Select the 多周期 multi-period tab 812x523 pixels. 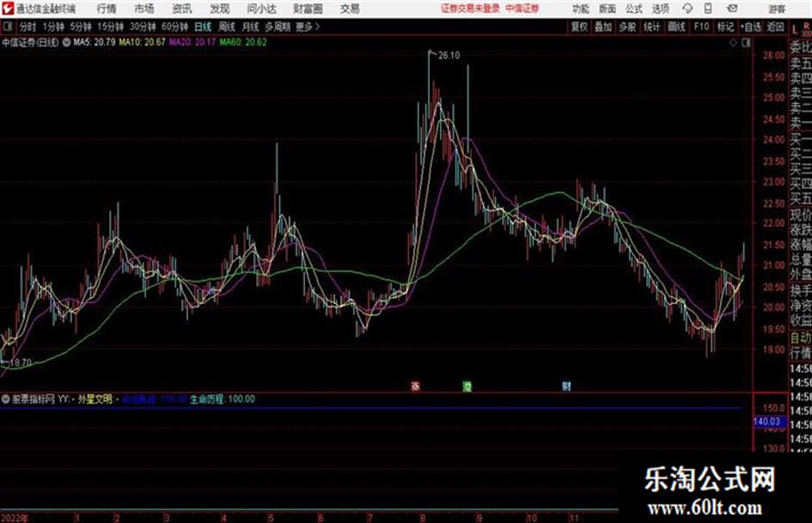pos(278,27)
